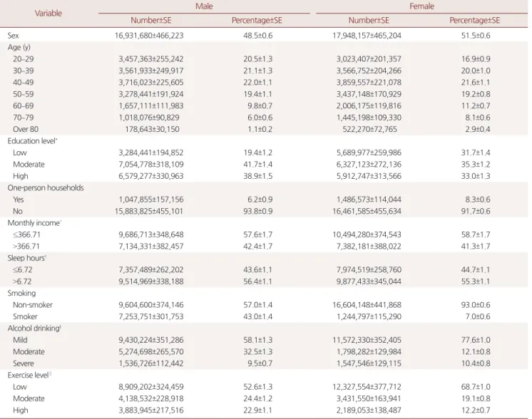Image resolution: width=532 pixels, height=419 pixels.
Task: Click the cell '178,643±30,150'
Action: coord(152,129)
